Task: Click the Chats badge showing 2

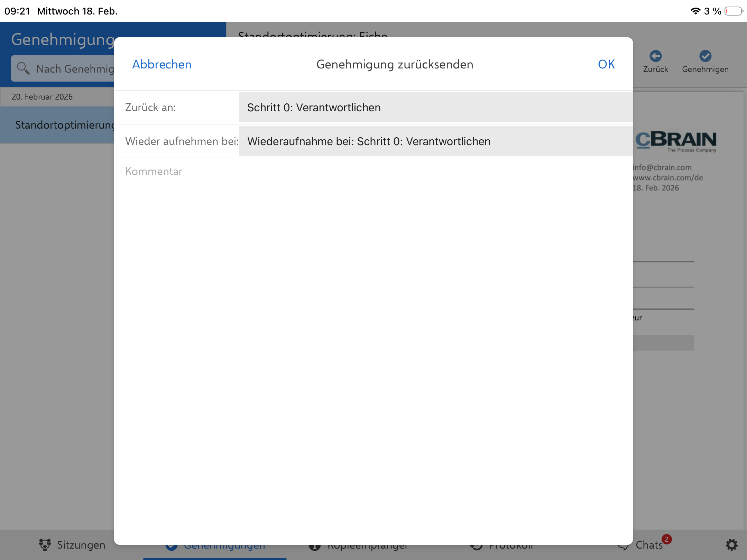Action: click(x=666, y=540)
